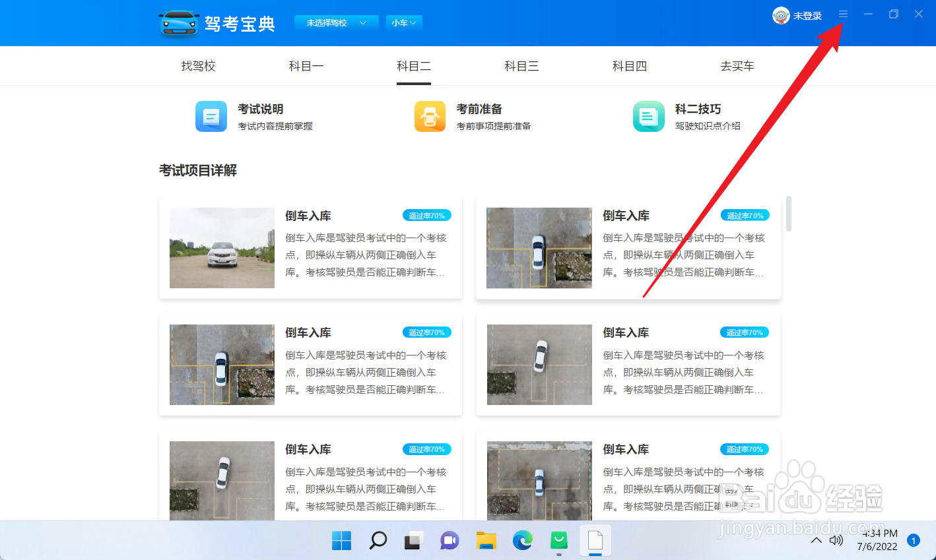This screenshot has height=560, width=936.
Task: Switch to the 科目三 tab
Action: coord(521,66)
